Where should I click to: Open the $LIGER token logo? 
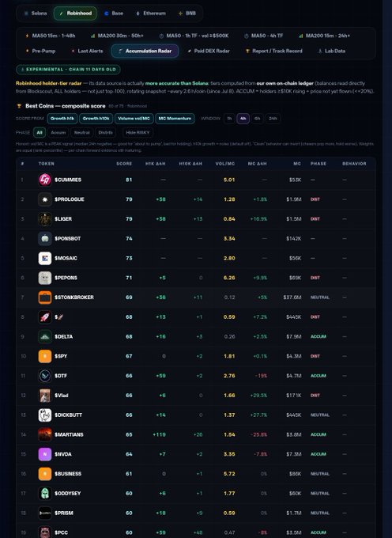[x=45, y=218]
